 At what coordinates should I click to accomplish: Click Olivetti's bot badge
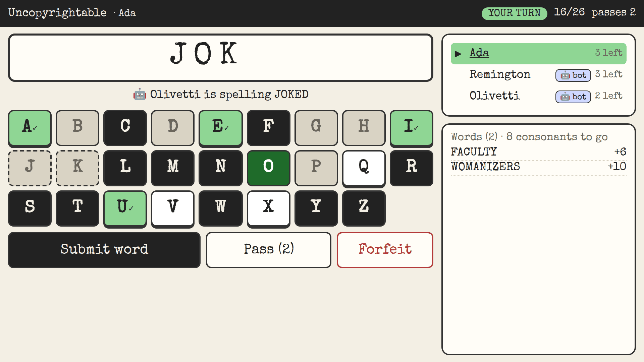[573, 97]
